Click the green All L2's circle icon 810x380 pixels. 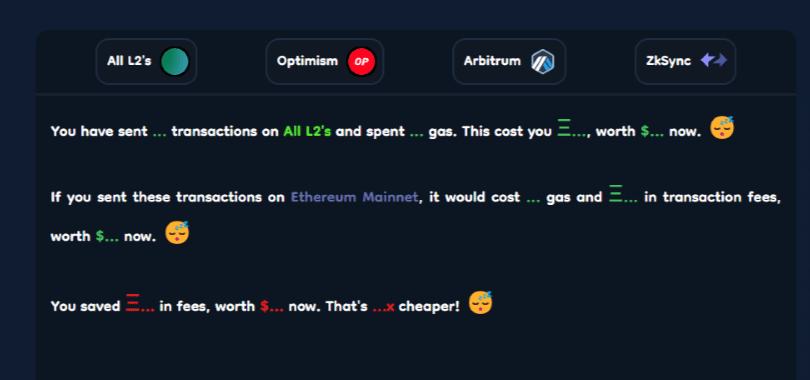click(x=175, y=61)
